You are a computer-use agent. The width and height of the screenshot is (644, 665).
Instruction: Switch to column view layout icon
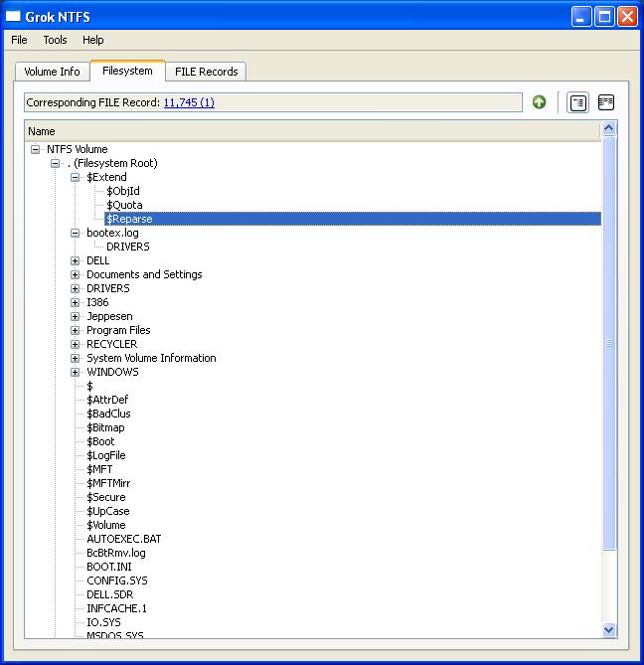[x=605, y=102]
